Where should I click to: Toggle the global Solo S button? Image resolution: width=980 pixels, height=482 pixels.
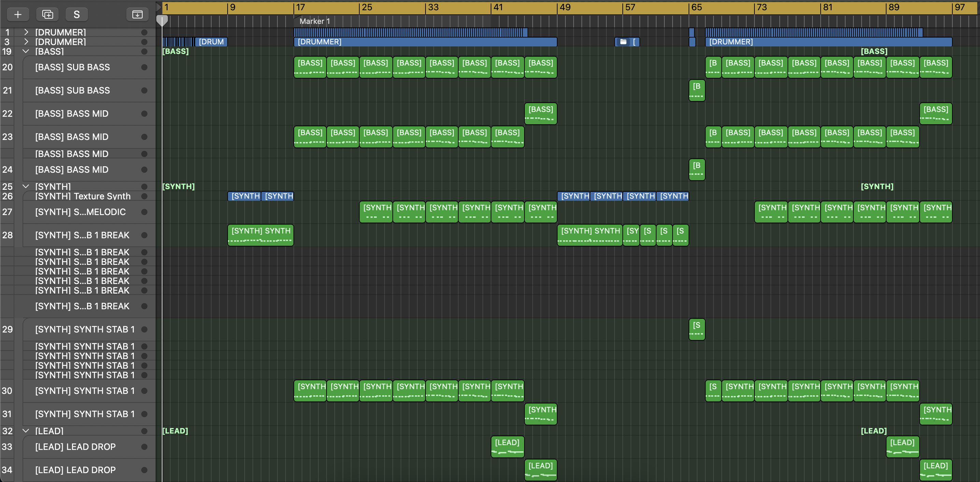76,14
